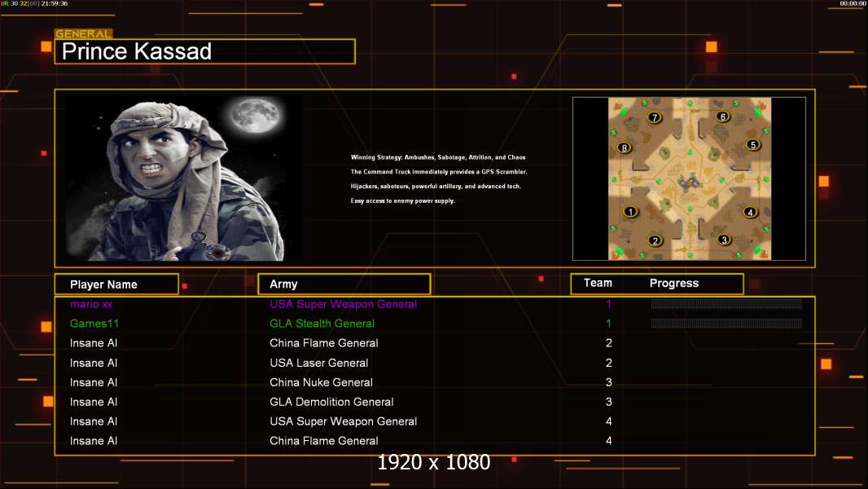Click the GENERAL label above the name
The height and width of the screenshot is (489, 868).
pos(84,33)
